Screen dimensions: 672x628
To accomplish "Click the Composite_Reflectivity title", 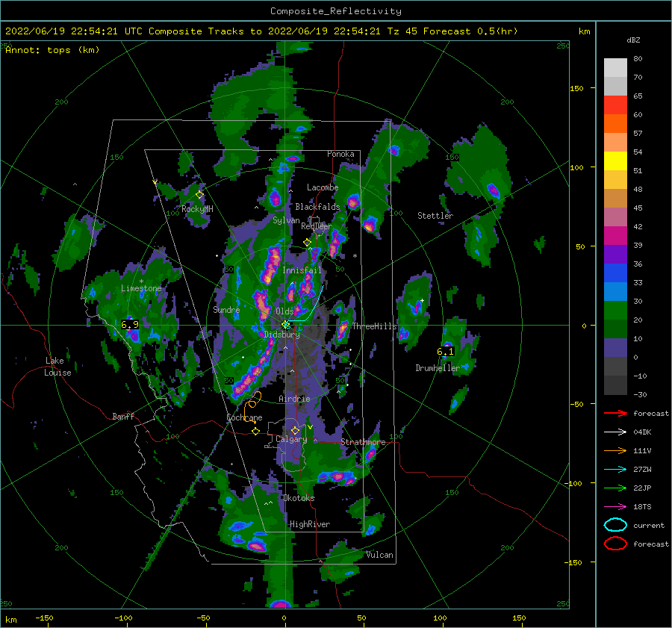I will 336,11.
